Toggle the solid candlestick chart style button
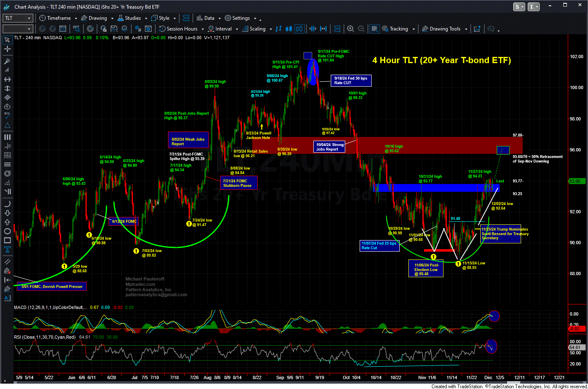 (289, 29)
